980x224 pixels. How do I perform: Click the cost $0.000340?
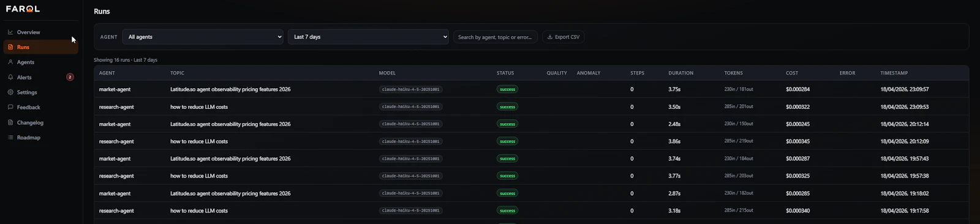coord(797,211)
